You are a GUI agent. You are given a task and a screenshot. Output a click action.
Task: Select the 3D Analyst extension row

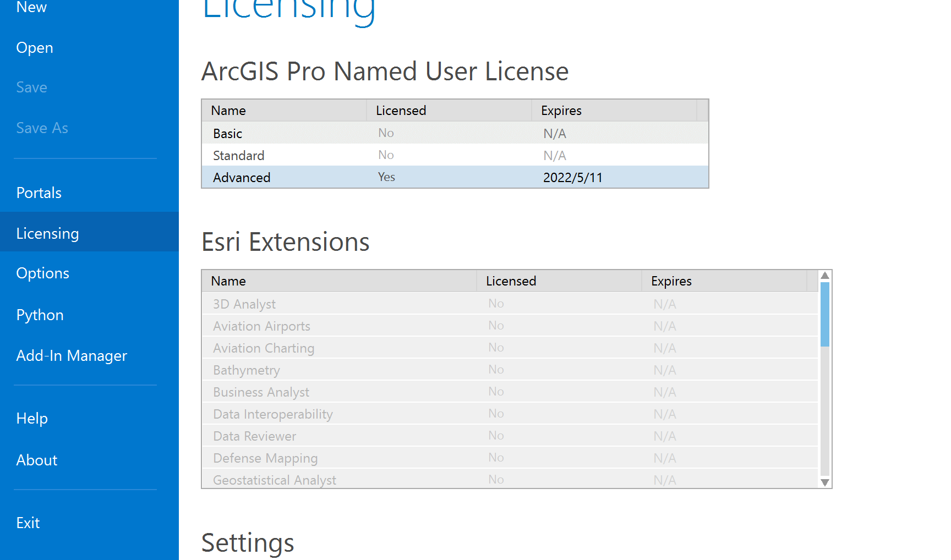tap(510, 304)
